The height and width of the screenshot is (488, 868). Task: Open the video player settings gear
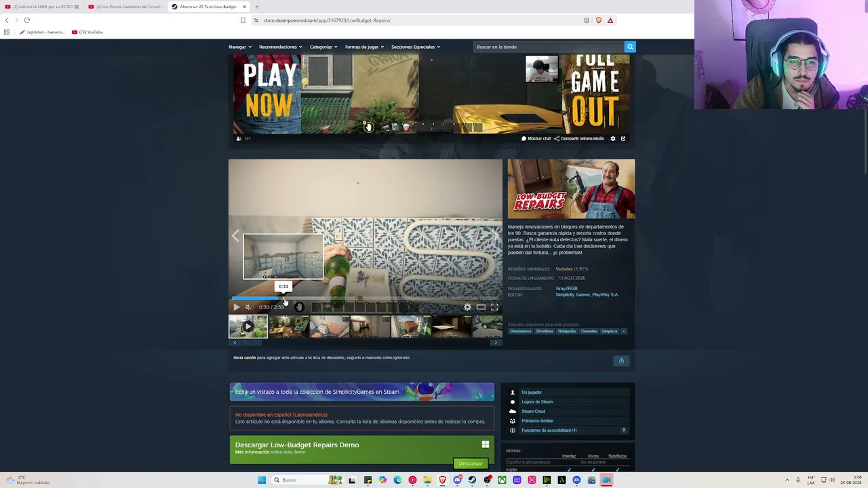click(467, 307)
